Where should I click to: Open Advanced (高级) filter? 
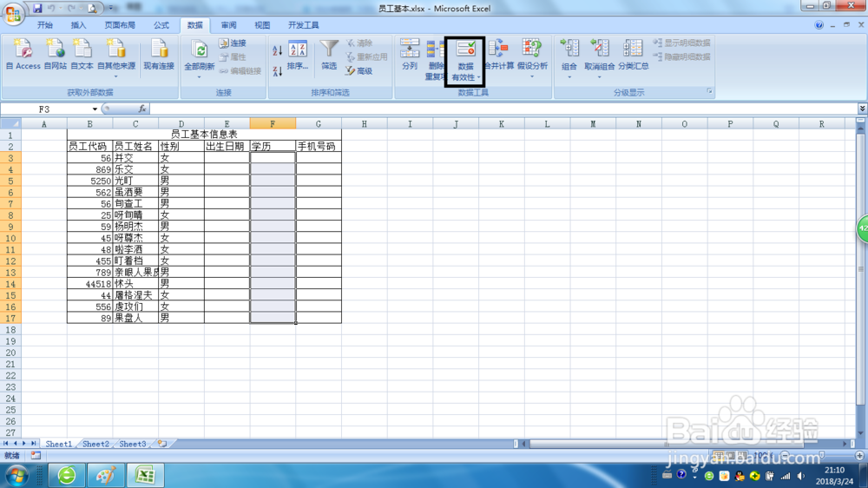point(359,71)
